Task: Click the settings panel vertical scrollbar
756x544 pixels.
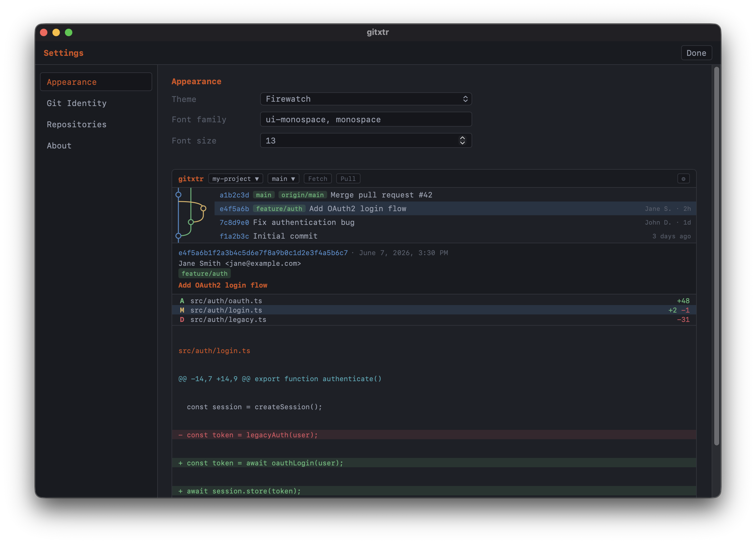Action: click(717, 256)
